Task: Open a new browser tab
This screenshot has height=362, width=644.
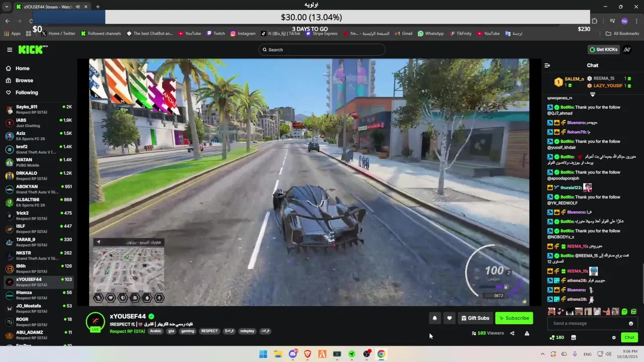Action: click(98, 7)
